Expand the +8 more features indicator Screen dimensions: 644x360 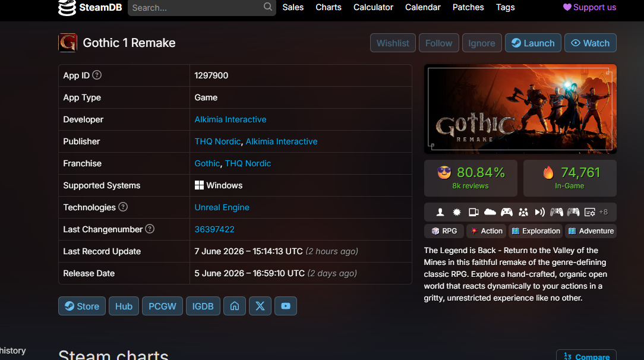coord(604,212)
